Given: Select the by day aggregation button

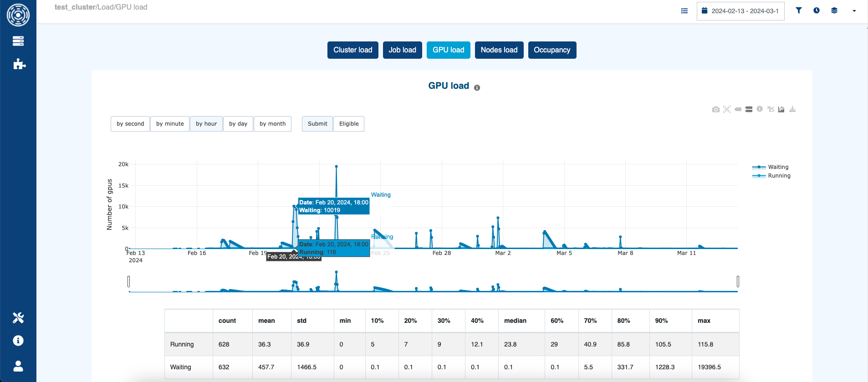Looking at the screenshot, I should pos(238,124).
